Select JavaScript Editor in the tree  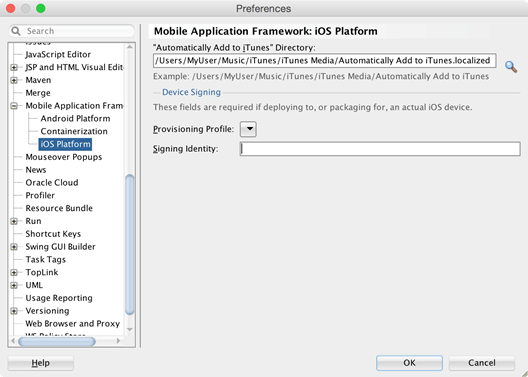click(x=58, y=55)
